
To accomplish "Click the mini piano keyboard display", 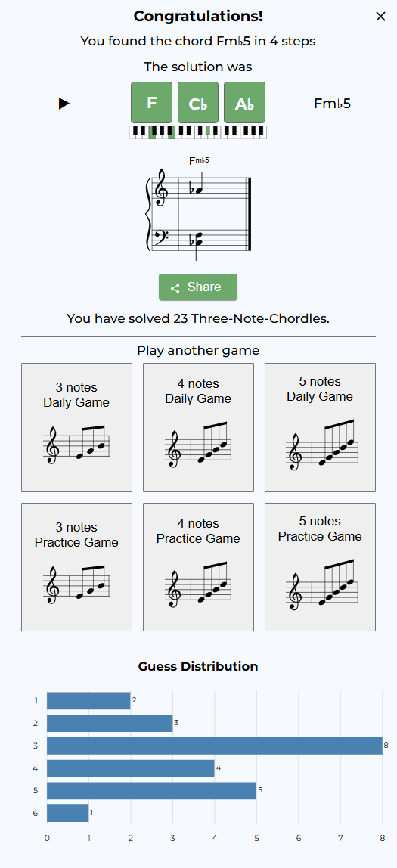I will (x=197, y=132).
